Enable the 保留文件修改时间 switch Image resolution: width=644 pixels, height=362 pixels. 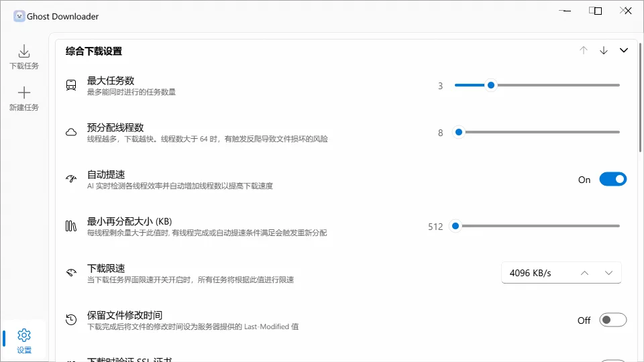(x=612, y=320)
